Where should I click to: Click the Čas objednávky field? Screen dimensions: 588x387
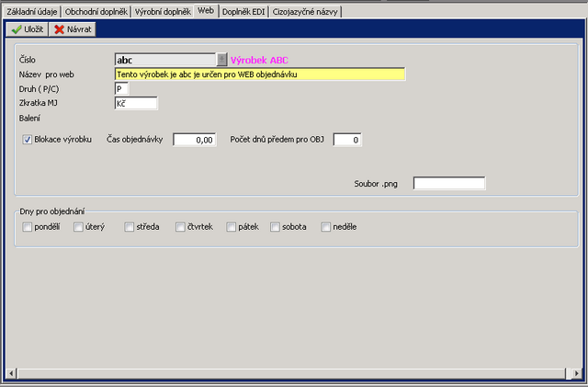click(194, 140)
